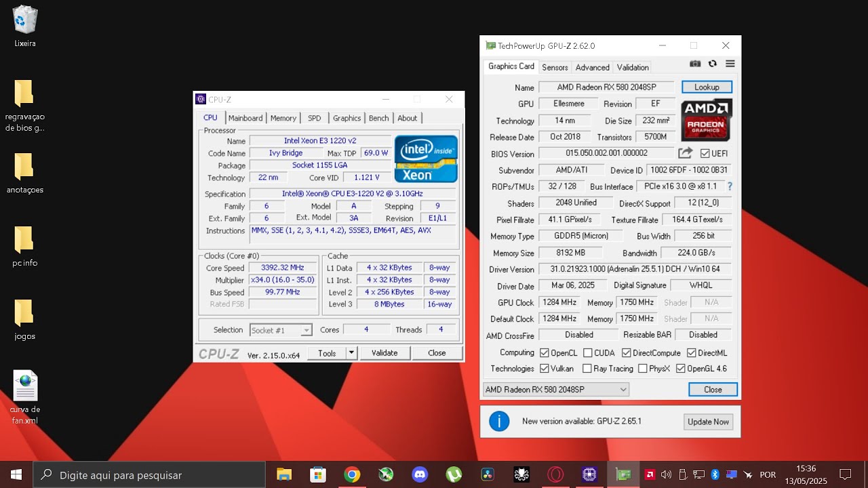Click the taskbar search box
The image size is (868, 488).
[x=149, y=474]
